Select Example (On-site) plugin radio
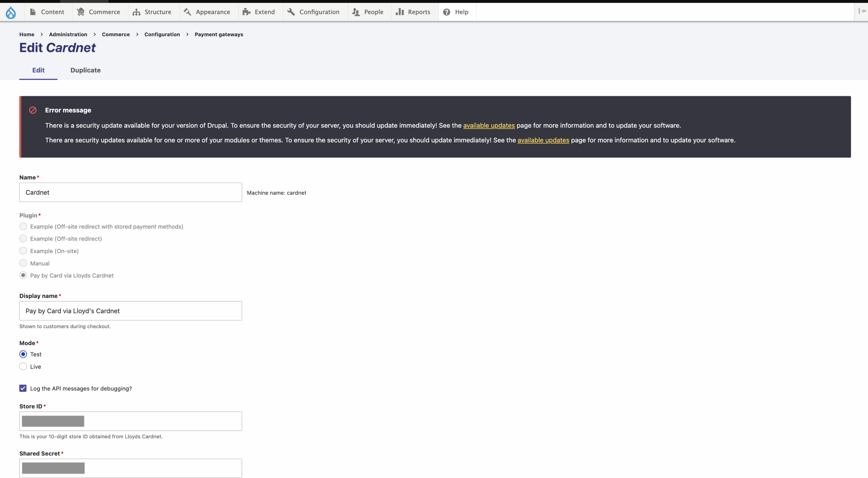 point(23,251)
